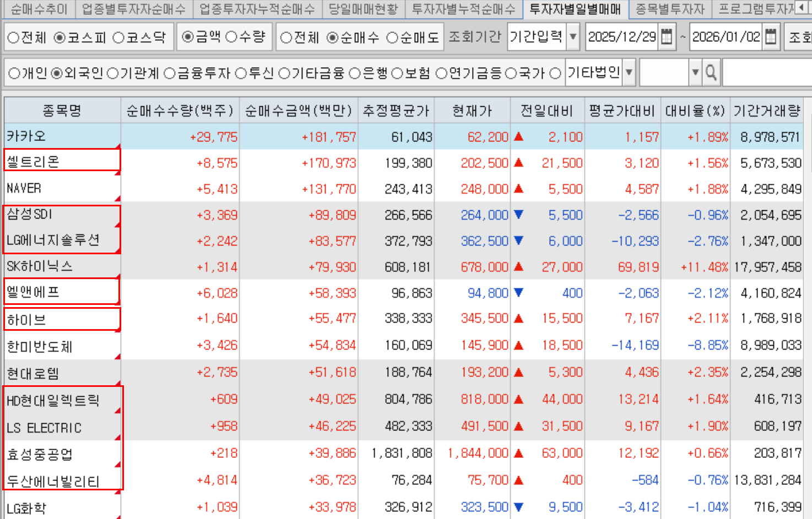
Task: Open the start date calendar picker
Action: (667, 37)
